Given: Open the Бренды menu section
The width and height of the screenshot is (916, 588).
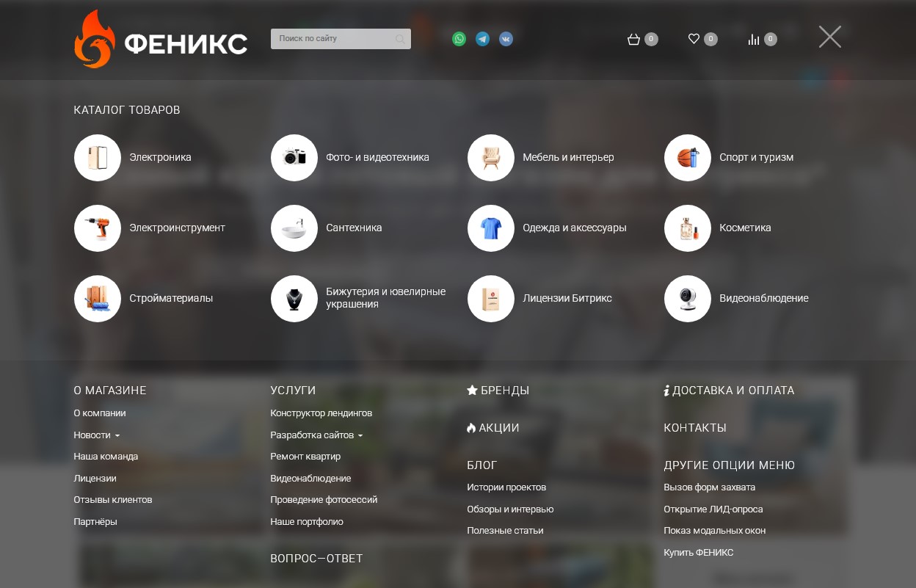Looking at the screenshot, I should point(498,391).
